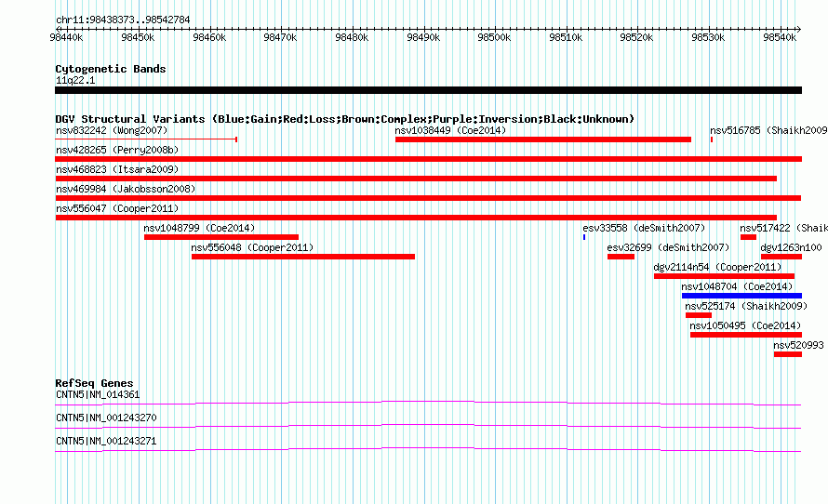
Task: Click the Cytogenetic Bands track title
Action: 111,69
